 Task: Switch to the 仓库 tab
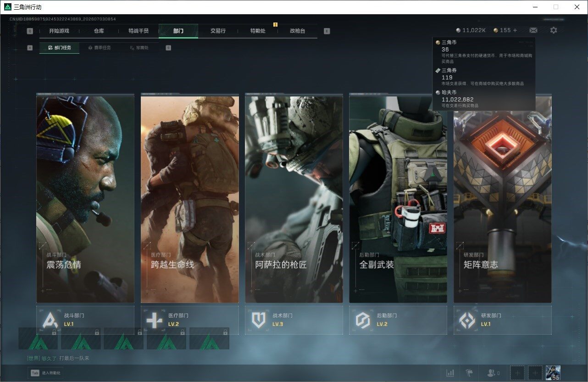(x=99, y=31)
